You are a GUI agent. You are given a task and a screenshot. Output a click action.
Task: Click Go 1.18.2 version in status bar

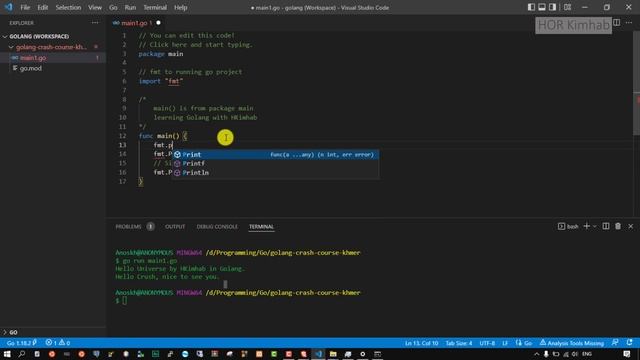21,343
